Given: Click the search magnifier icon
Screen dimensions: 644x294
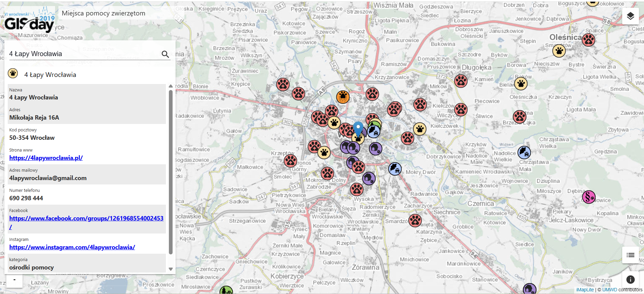Looking at the screenshot, I should click(165, 54).
